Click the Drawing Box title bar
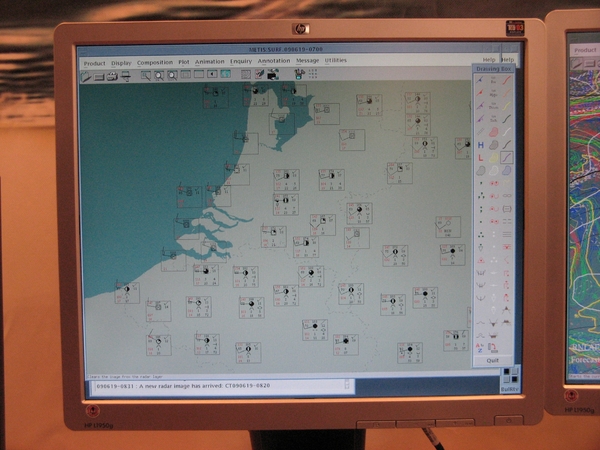This screenshot has width=600, height=450. click(493, 70)
